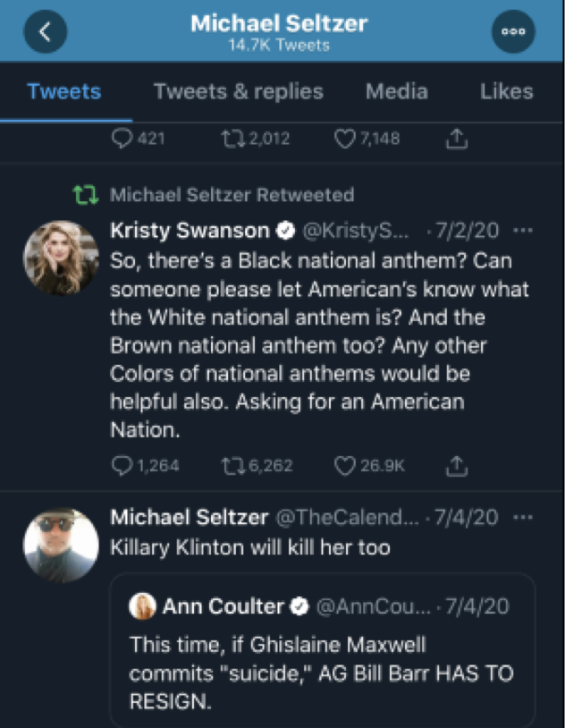Like Kristy Swanson's tweet with 26.9K likes

pyautogui.click(x=345, y=466)
